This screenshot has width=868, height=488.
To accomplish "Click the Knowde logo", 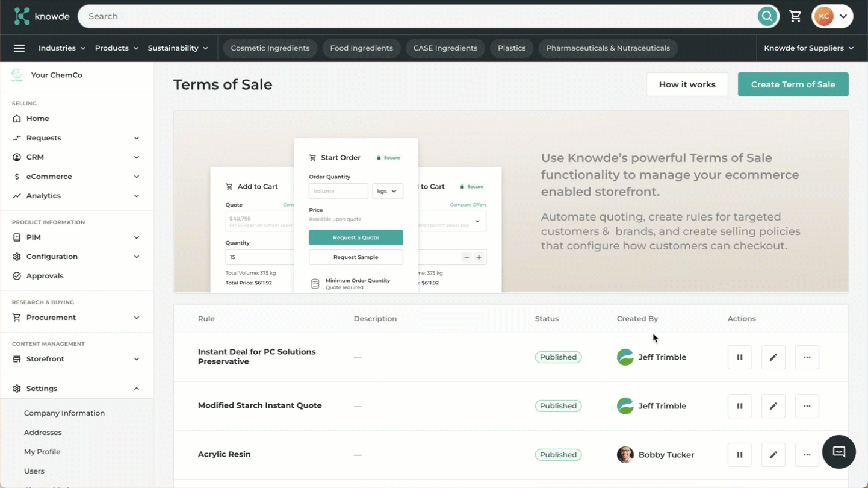I will (x=42, y=16).
